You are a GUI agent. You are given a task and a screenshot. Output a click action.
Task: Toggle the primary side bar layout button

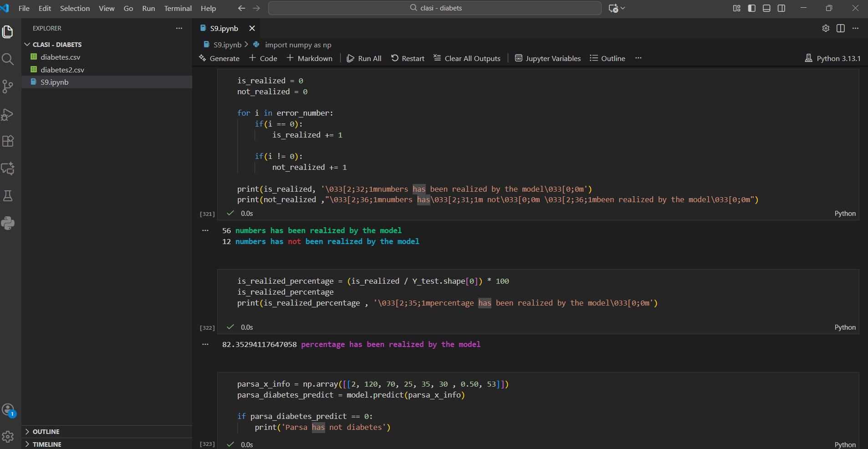coord(752,8)
